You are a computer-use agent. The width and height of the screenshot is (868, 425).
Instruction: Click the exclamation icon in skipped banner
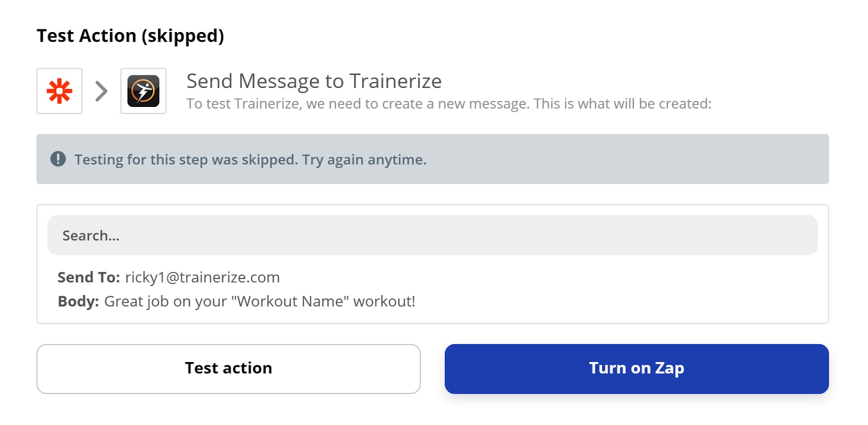coord(58,159)
